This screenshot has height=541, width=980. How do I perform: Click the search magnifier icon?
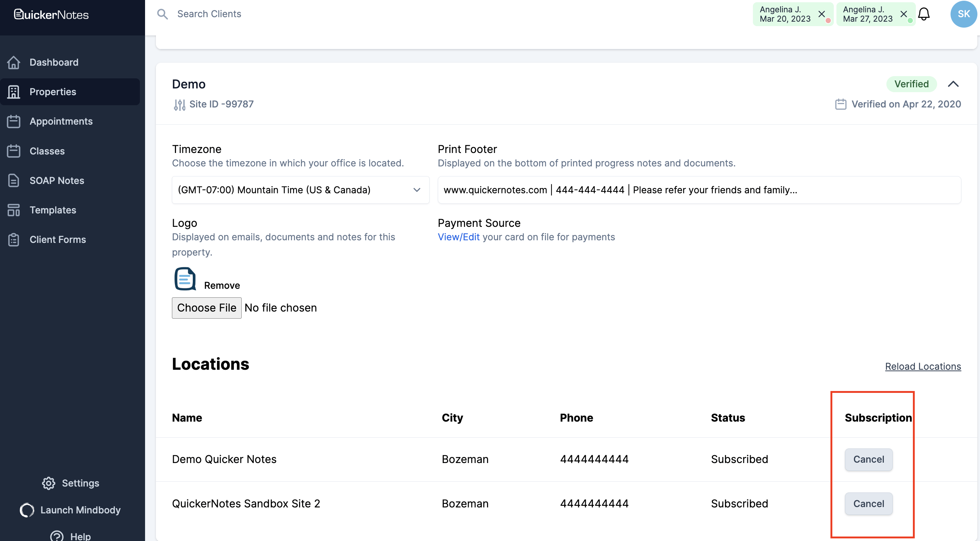pyautogui.click(x=163, y=15)
